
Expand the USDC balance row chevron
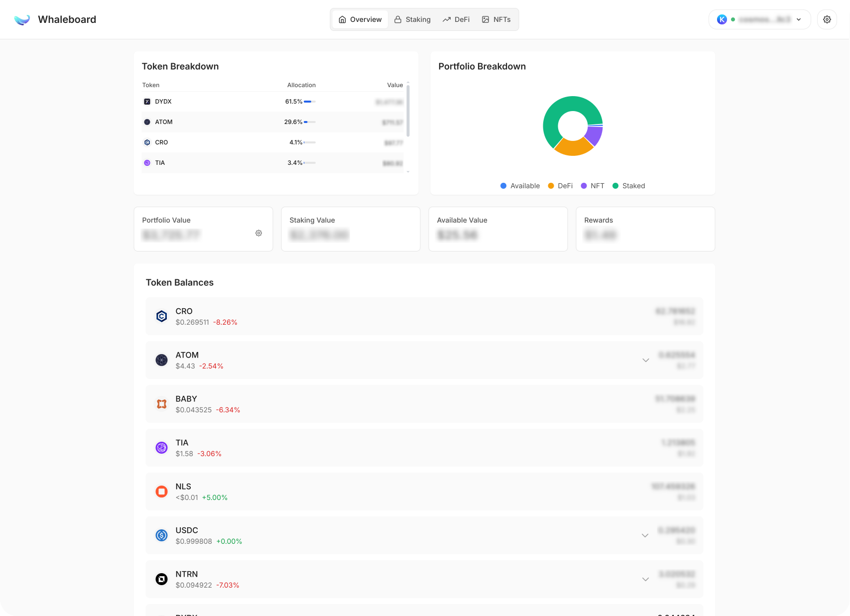645,535
